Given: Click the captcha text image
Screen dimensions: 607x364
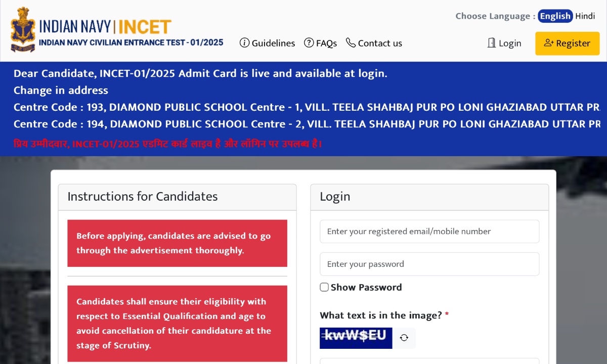Looking at the screenshot, I should point(356,338).
